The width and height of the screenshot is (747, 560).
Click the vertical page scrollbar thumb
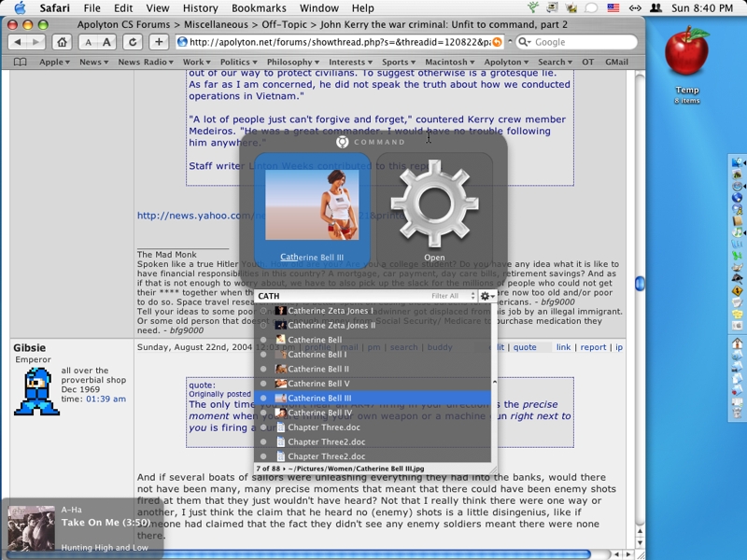[x=640, y=283]
